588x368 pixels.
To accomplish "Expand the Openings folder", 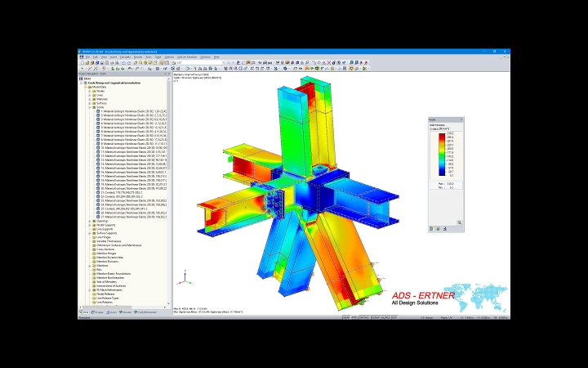I will pyautogui.click(x=90, y=221).
